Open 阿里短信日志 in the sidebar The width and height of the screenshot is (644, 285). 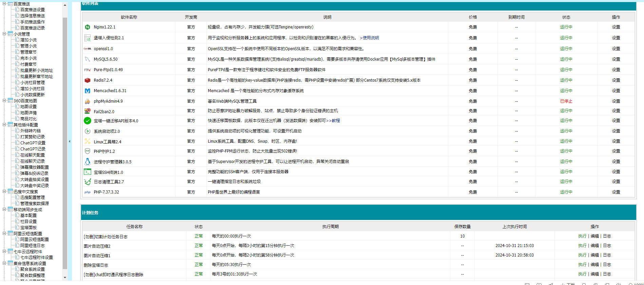(33, 246)
